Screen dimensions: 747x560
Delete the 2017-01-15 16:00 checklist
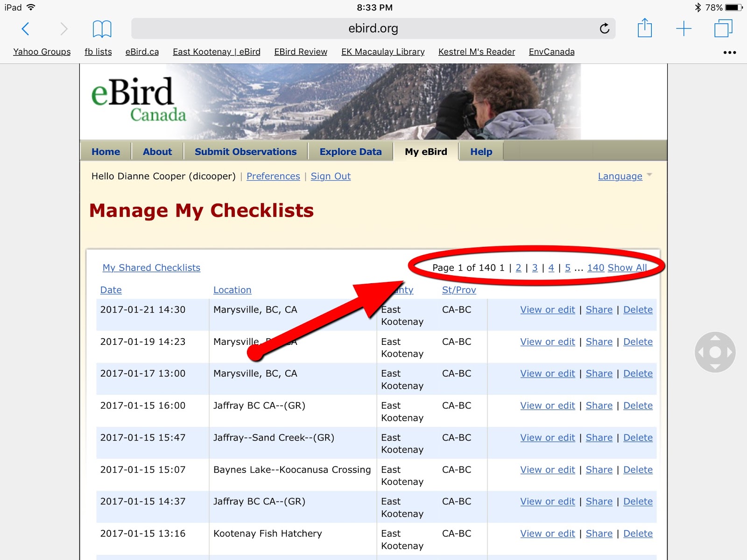(638, 406)
